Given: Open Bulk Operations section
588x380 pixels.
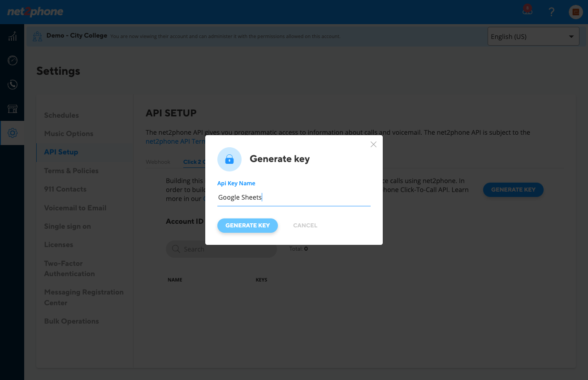Looking at the screenshot, I should [x=71, y=321].
